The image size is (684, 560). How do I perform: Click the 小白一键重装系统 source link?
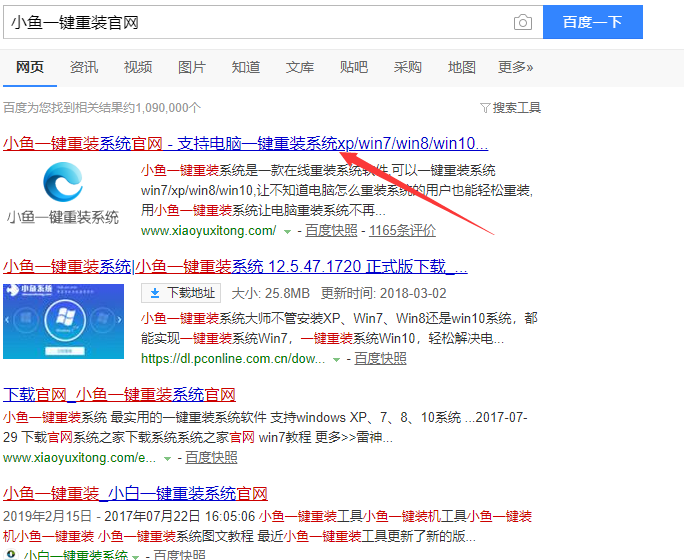(x=76, y=555)
